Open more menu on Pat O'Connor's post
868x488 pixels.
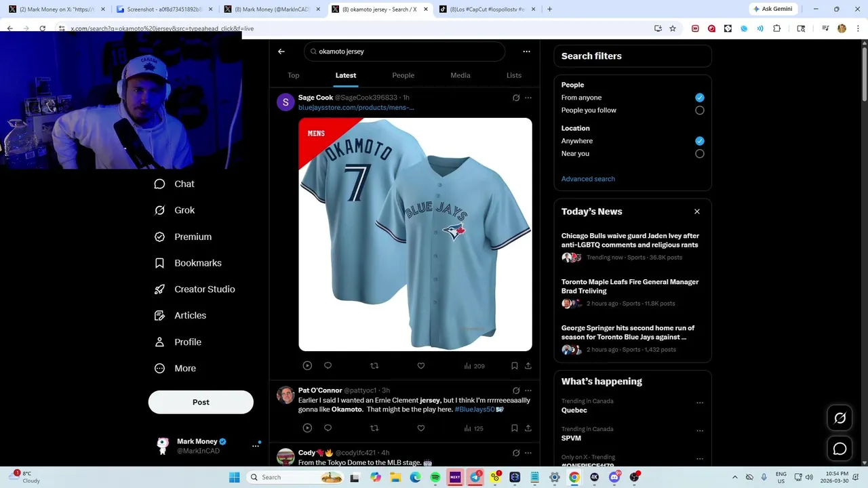click(528, 390)
